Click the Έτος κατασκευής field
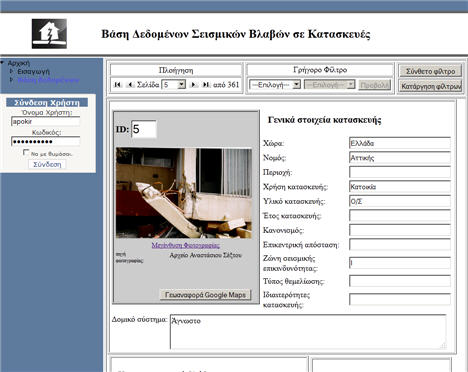The image size is (468, 372). [400, 216]
